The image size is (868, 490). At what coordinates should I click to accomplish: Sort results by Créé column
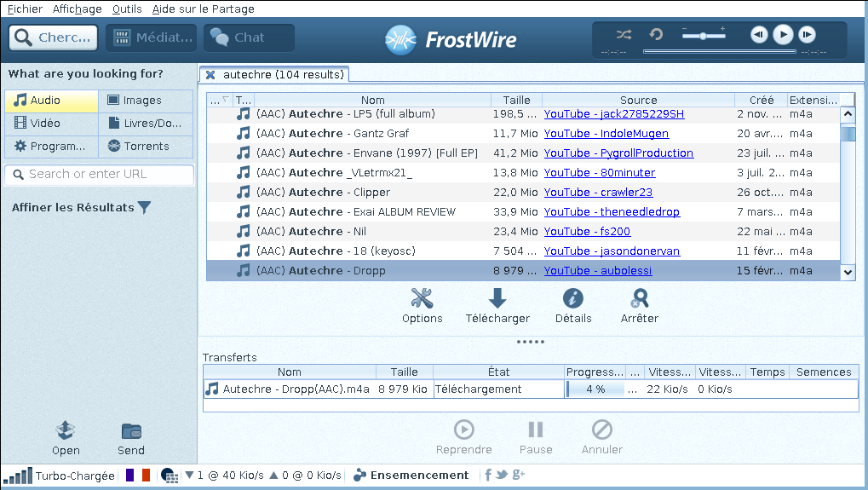(x=762, y=101)
